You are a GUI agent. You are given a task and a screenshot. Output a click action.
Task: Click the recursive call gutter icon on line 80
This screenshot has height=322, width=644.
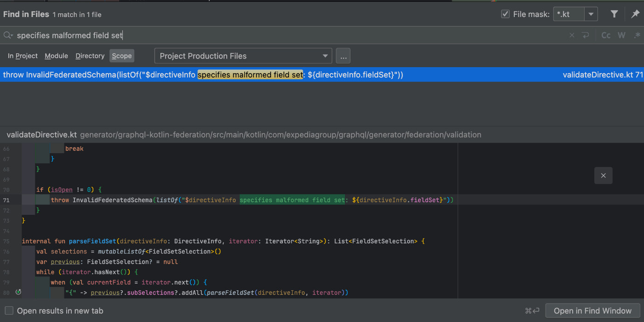point(18,292)
